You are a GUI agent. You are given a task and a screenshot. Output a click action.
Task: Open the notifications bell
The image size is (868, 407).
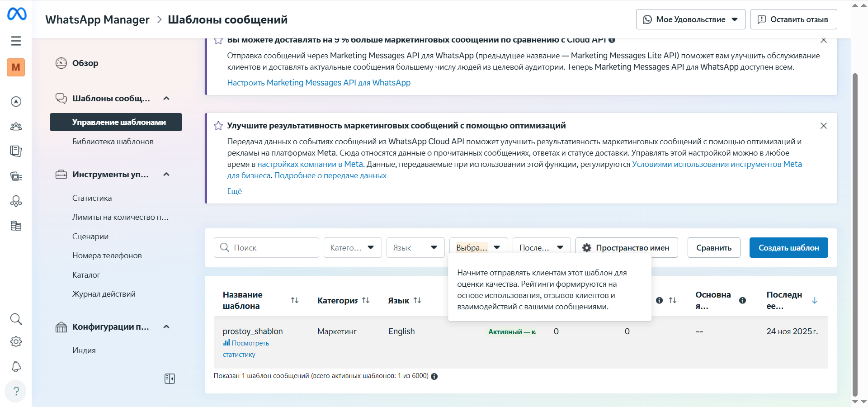[x=16, y=367]
